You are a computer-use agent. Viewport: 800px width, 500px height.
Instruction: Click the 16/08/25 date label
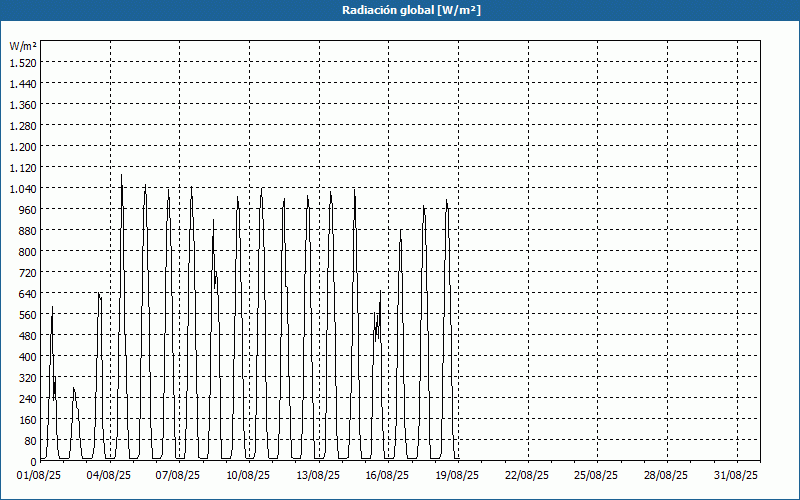[387, 476]
